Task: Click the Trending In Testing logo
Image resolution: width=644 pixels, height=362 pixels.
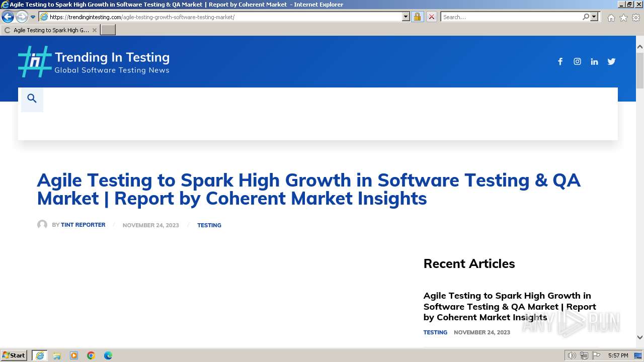Action: [x=94, y=62]
